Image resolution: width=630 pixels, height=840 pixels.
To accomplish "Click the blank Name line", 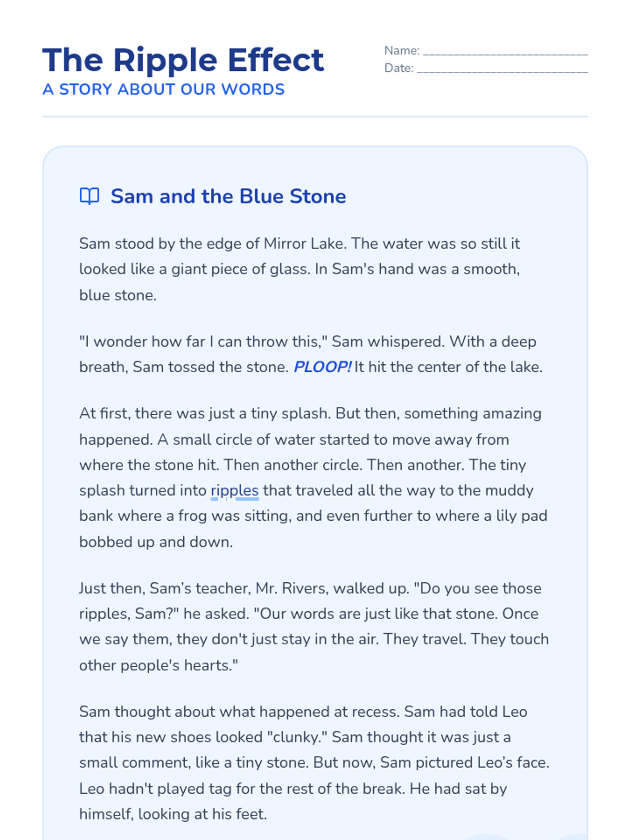I will 505,51.
